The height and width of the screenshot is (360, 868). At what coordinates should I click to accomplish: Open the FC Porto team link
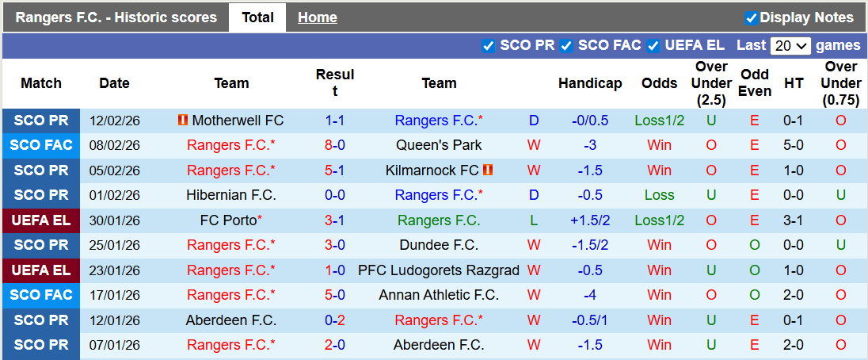pos(229,220)
